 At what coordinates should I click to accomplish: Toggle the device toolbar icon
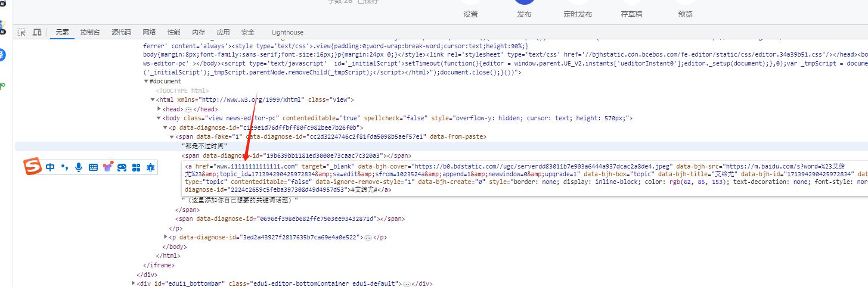pyautogui.click(x=37, y=32)
